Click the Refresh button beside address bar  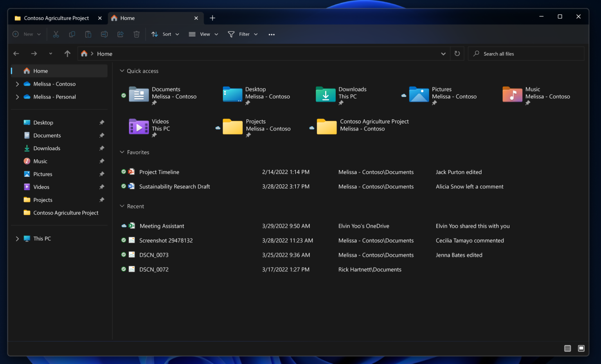[x=457, y=54]
